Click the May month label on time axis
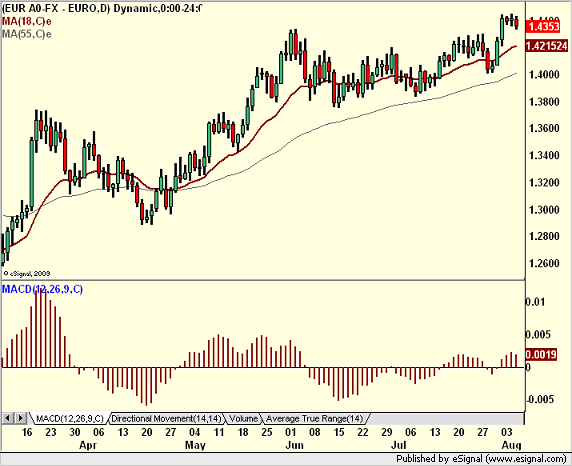Viewport: 572px width, 466px height. tap(195, 445)
